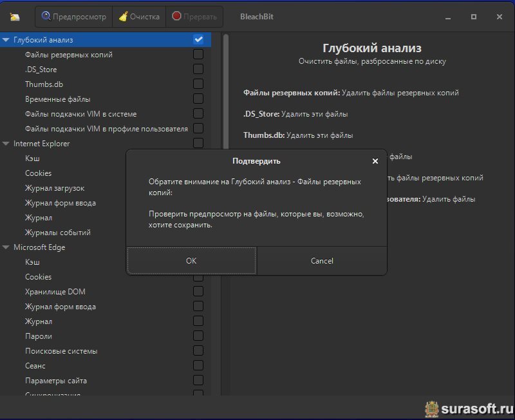
Task: Check the Временные файлы checkbox
Action: [198, 99]
